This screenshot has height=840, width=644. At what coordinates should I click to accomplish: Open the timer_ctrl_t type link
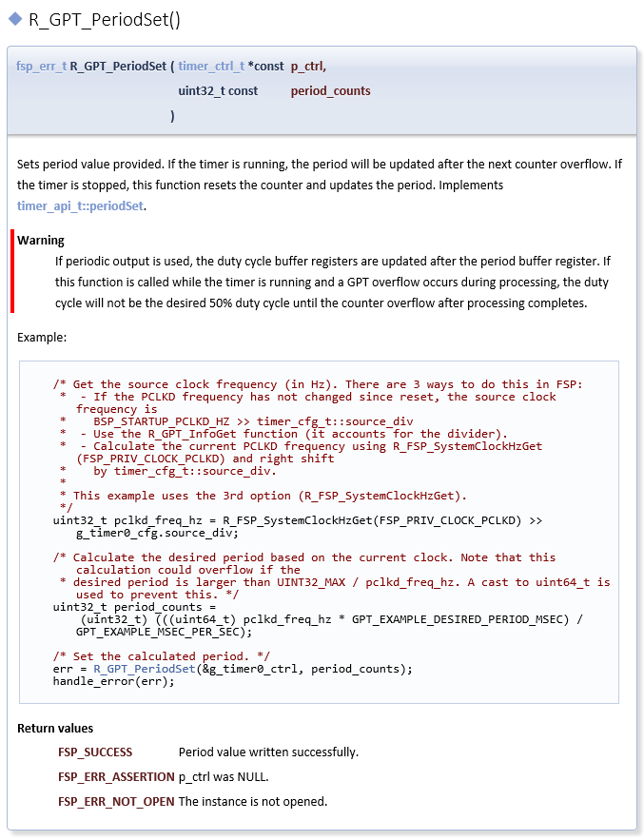pyautogui.click(x=211, y=67)
